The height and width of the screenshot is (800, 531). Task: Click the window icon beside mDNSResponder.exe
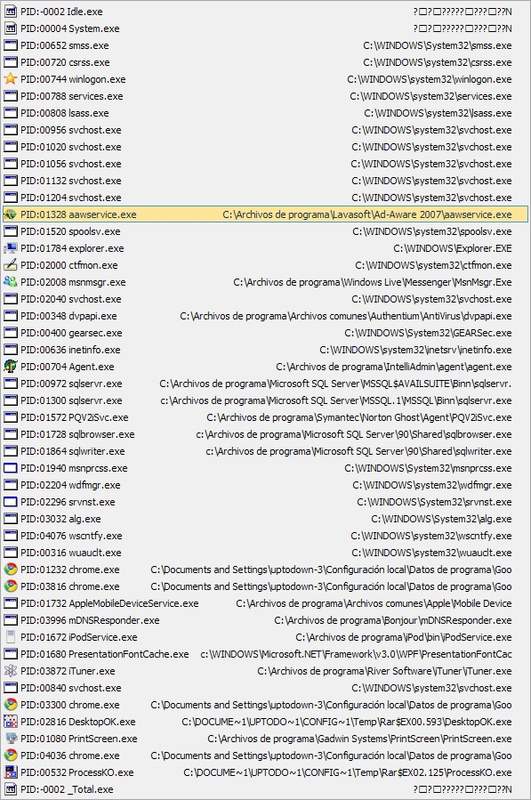pyautogui.click(x=10, y=620)
